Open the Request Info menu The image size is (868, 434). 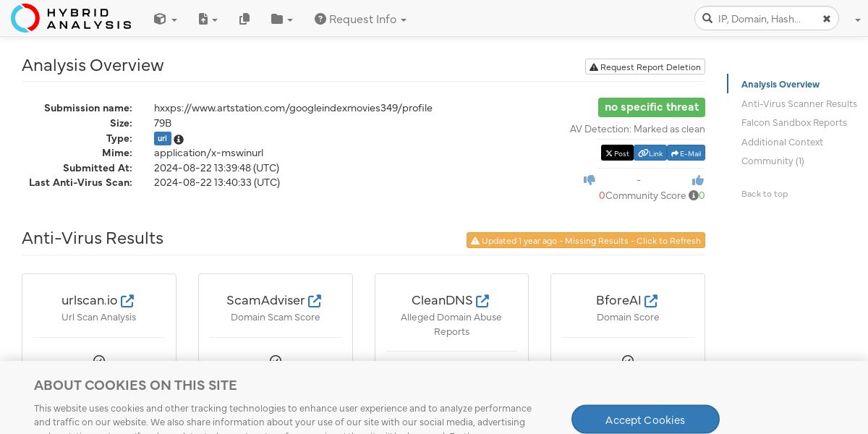[360, 20]
